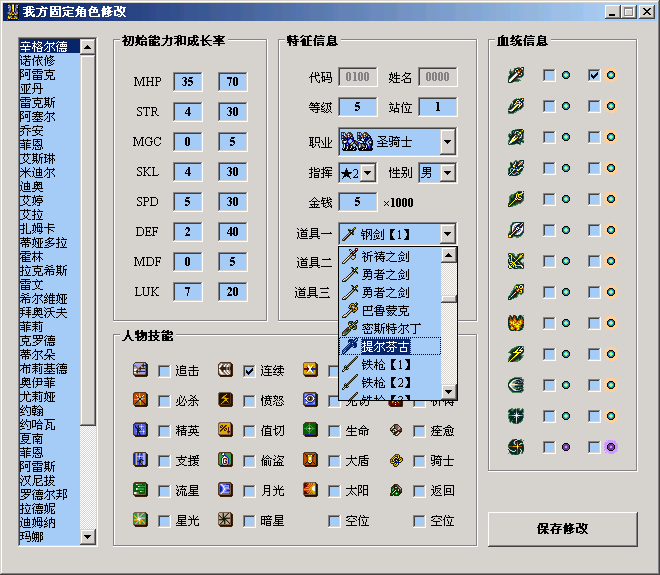The width and height of the screenshot is (660, 575).
Task: Click the first bloodline weapon icon
Action: (516, 75)
